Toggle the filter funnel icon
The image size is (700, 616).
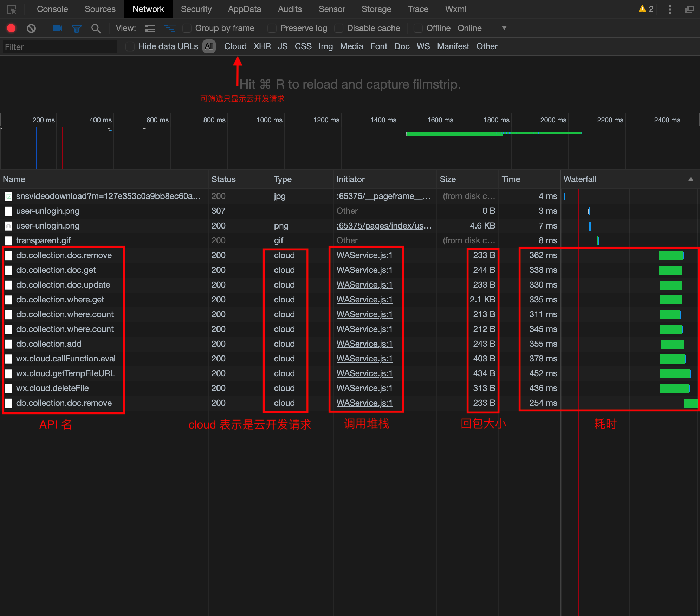click(x=77, y=28)
